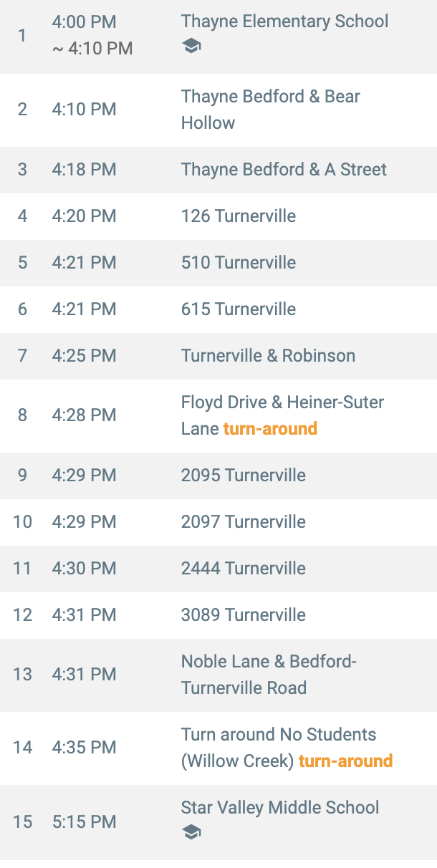Choose the 510 Turnerville stop
This screenshot has height=868, width=437.
(238, 263)
